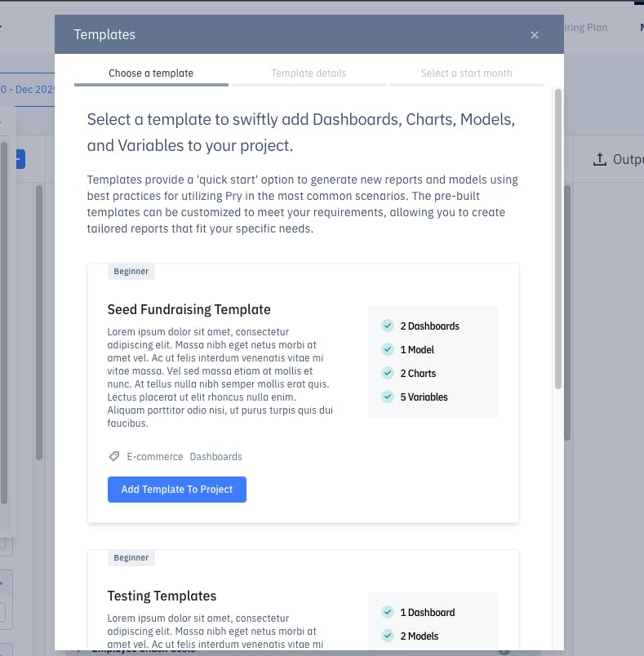Image resolution: width=644 pixels, height=656 pixels.
Task: Click the Output export icon in the background page
Action: pos(600,159)
